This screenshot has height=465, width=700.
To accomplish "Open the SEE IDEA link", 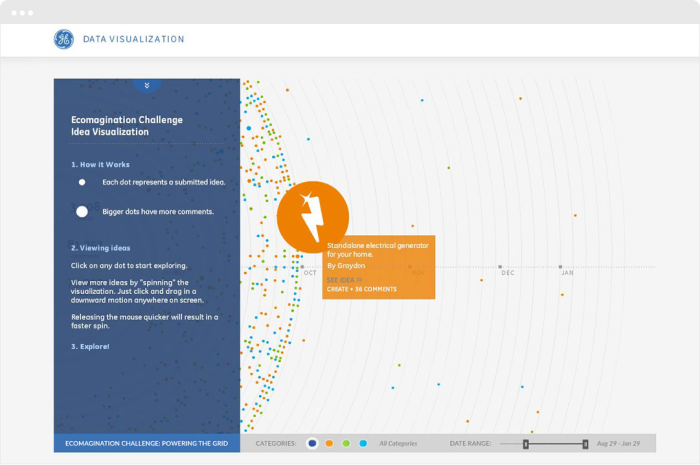I will [344, 280].
